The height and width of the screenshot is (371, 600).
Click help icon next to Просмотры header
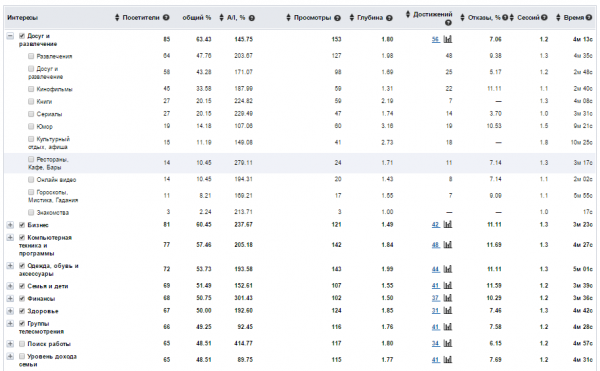(338, 18)
